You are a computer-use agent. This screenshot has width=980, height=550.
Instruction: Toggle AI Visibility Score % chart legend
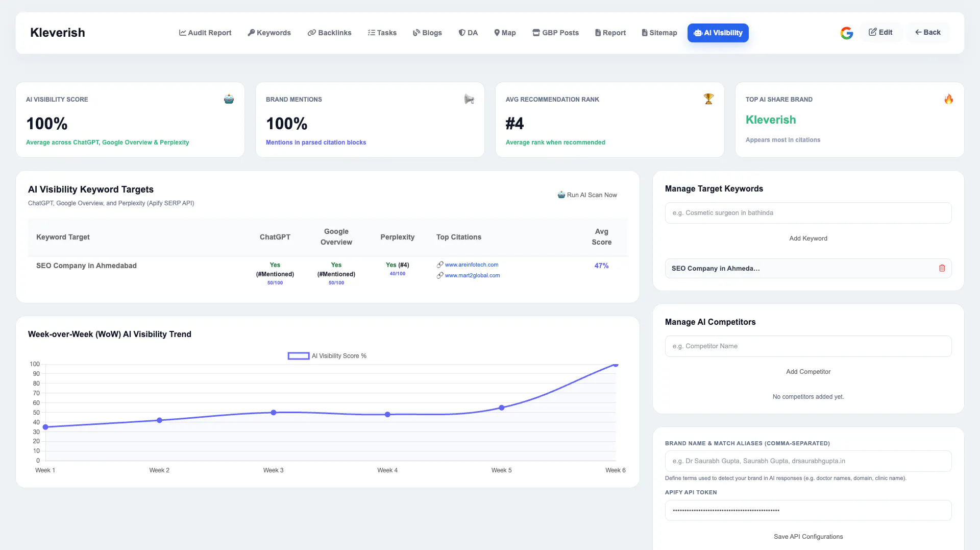[x=327, y=356]
